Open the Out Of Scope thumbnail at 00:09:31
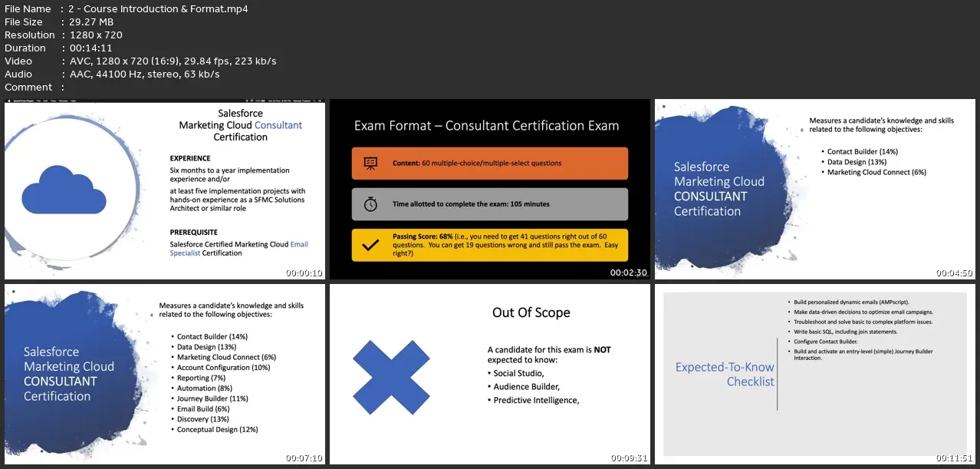Viewport: 980px width, 469px height. 490,374
